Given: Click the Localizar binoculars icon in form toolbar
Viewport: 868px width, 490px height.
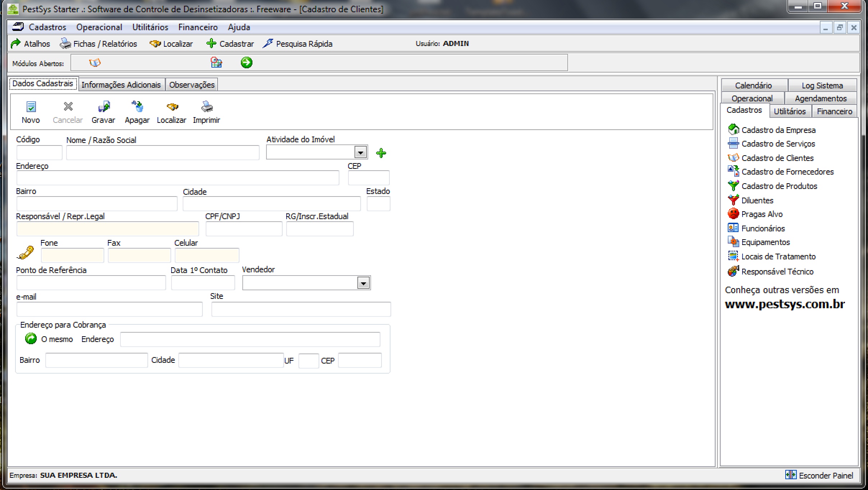Looking at the screenshot, I should tap(172, 107).
